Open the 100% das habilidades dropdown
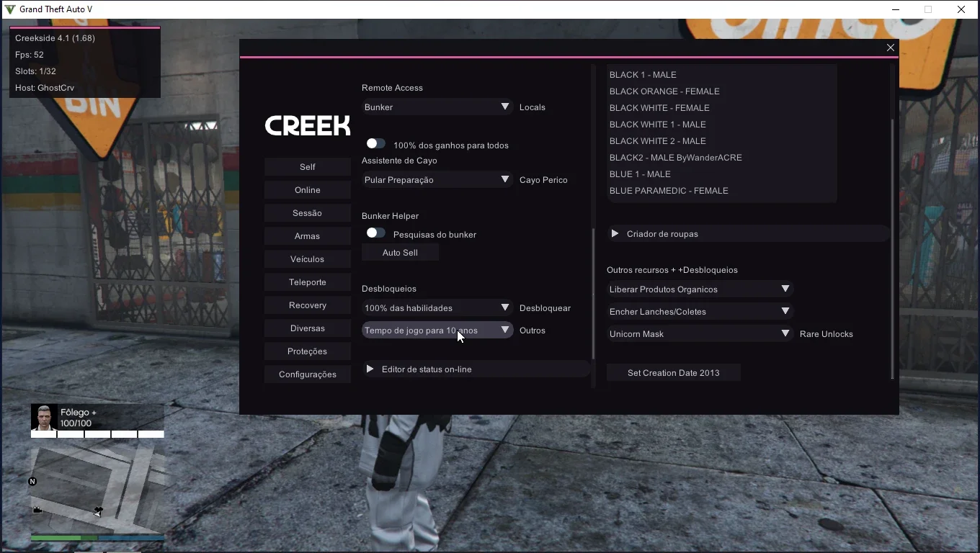The height and width of the screenshot is (553, 980). coord(437,308)
